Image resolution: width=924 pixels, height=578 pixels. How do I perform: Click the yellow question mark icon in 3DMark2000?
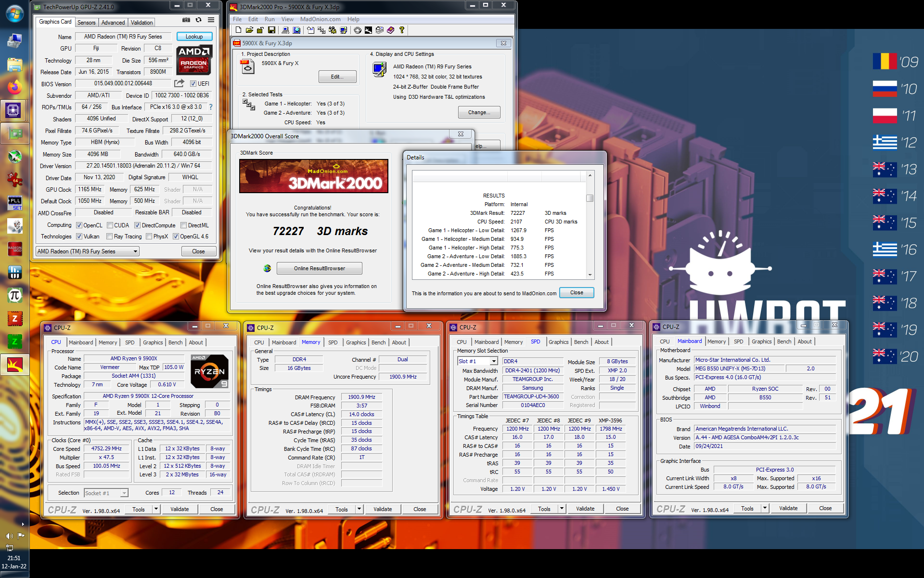pos(402,30)
